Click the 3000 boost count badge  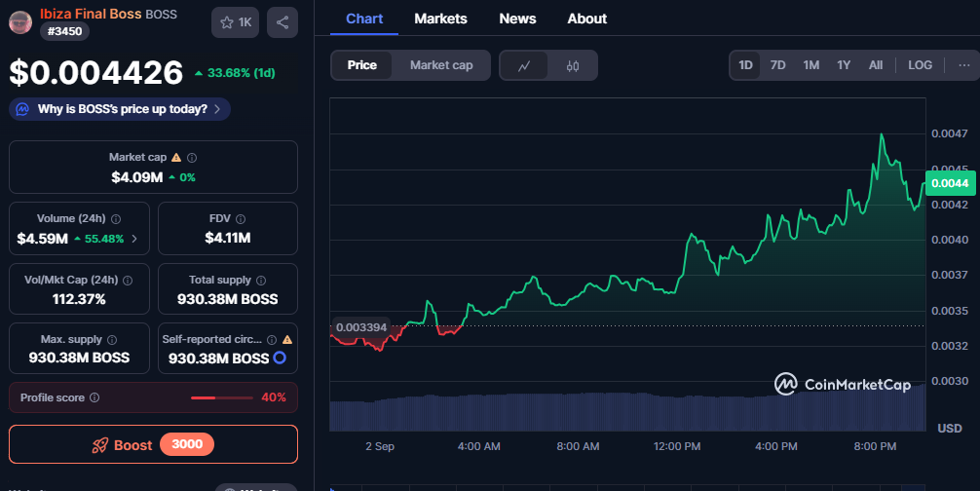tap(187, 444)
